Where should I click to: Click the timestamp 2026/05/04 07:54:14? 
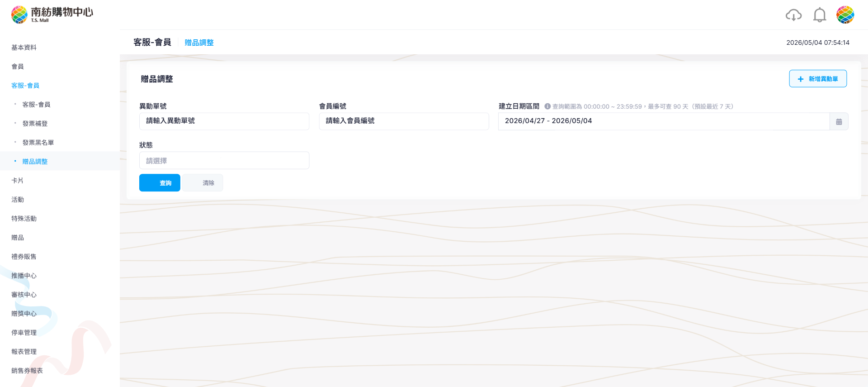pyautogui.click(x=818, y=43)
